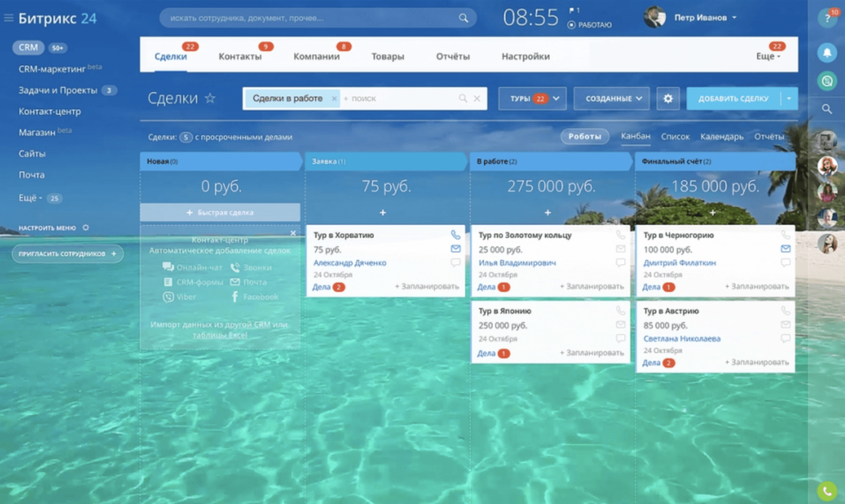Open the Facebook channel option
The image size is (845, 504).
coord(254,297)
